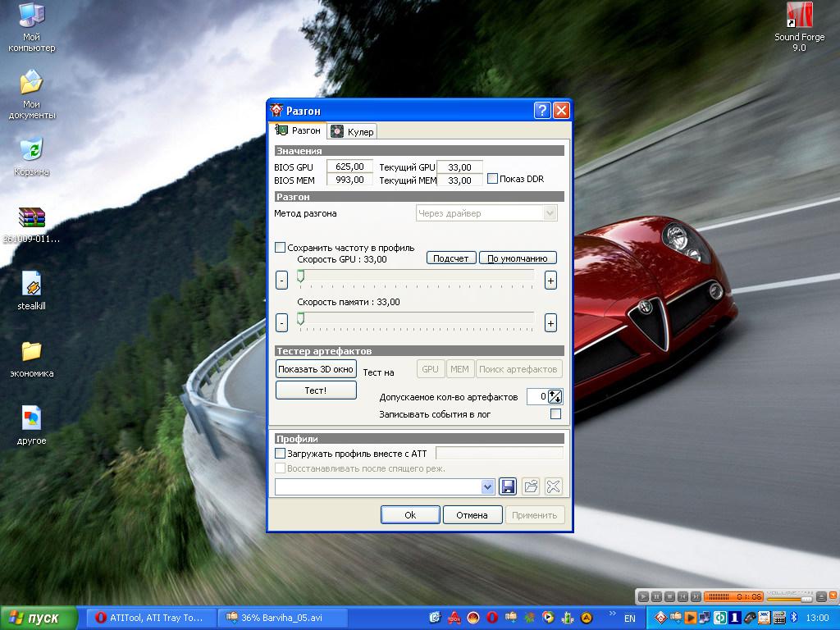Image resolution: width=840 pixels, height=630 pixels.
Task: Expand the profile selection dropdown
Action: coord(488,486)
